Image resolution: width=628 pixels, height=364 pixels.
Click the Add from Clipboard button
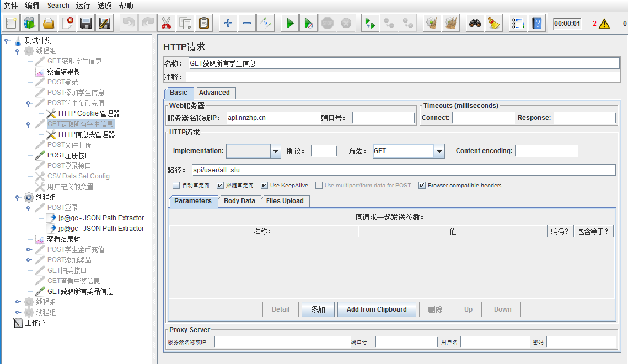click(x=377, y=309)
